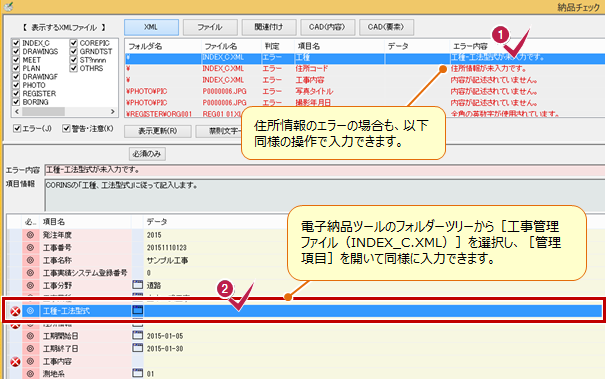Screen dimensions: 608x379
Task: Switch to the XML tab
Action: pyautogui.click(x=151, y=27)
